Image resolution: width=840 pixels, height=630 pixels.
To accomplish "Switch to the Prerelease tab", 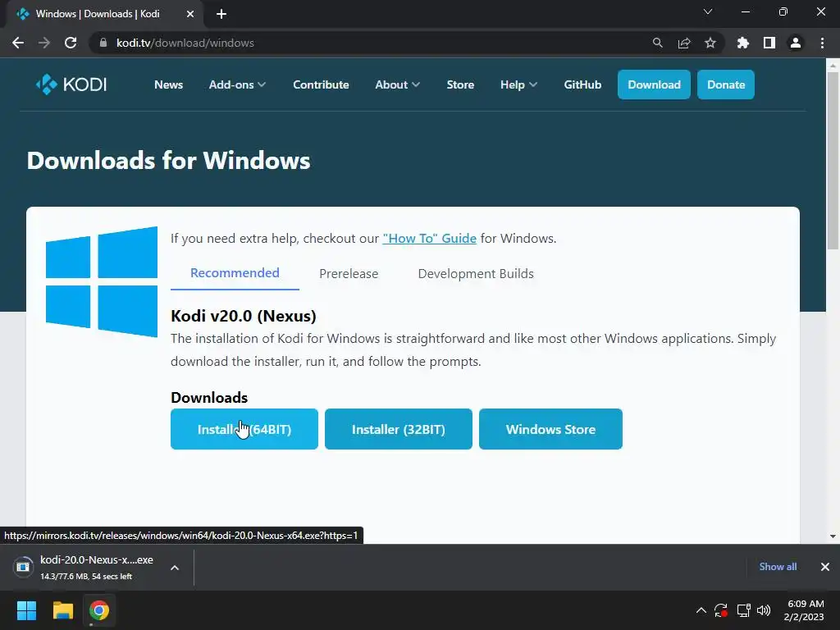I will coord(349,274).
